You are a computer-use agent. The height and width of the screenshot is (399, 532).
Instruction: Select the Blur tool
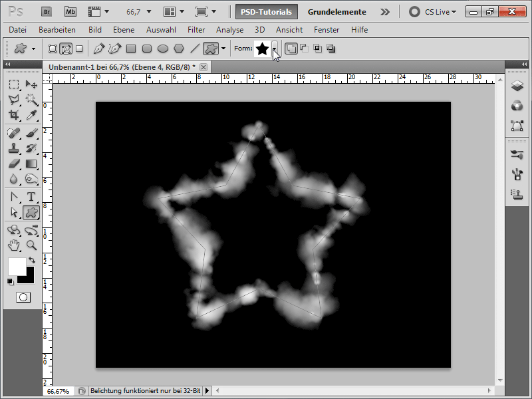(x=14, y=179)
